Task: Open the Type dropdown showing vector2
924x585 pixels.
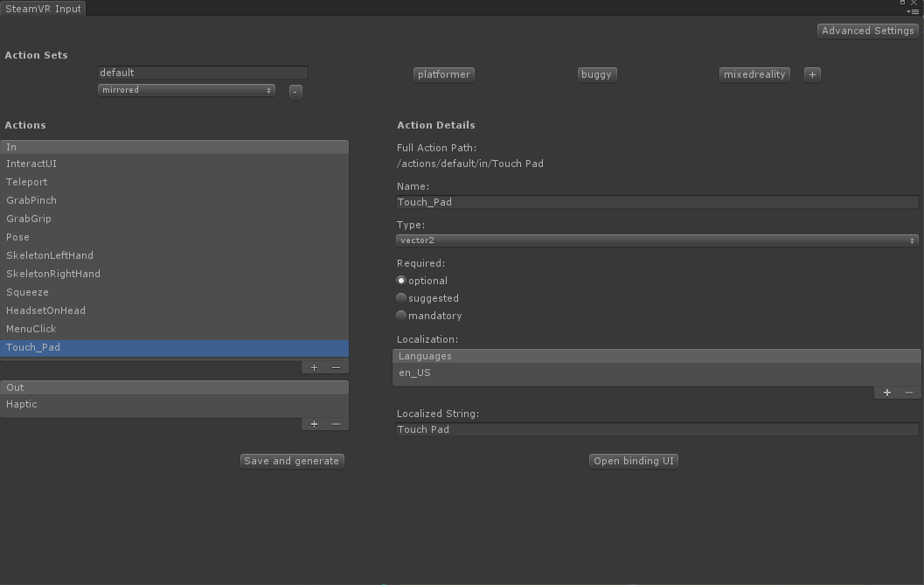Action: coord(656,240)
